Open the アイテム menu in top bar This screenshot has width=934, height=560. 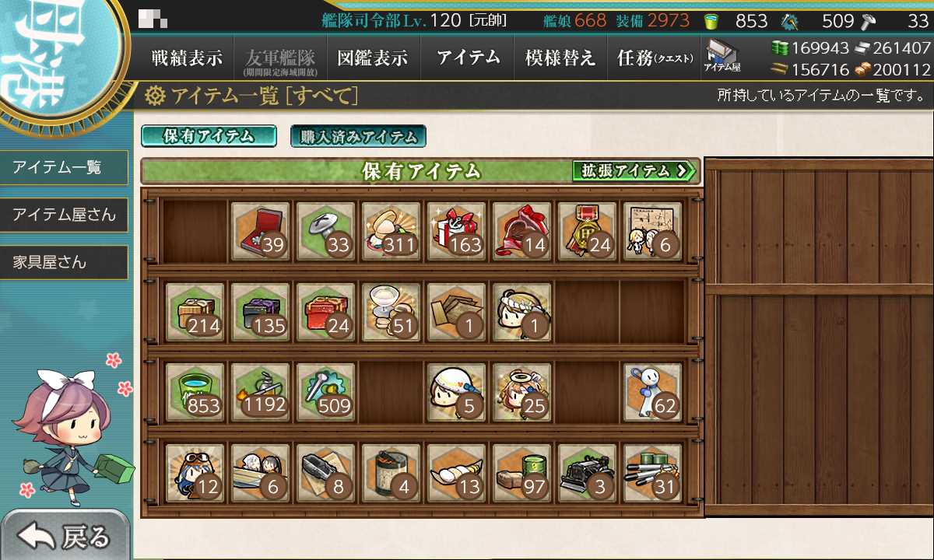click(467, 58)
